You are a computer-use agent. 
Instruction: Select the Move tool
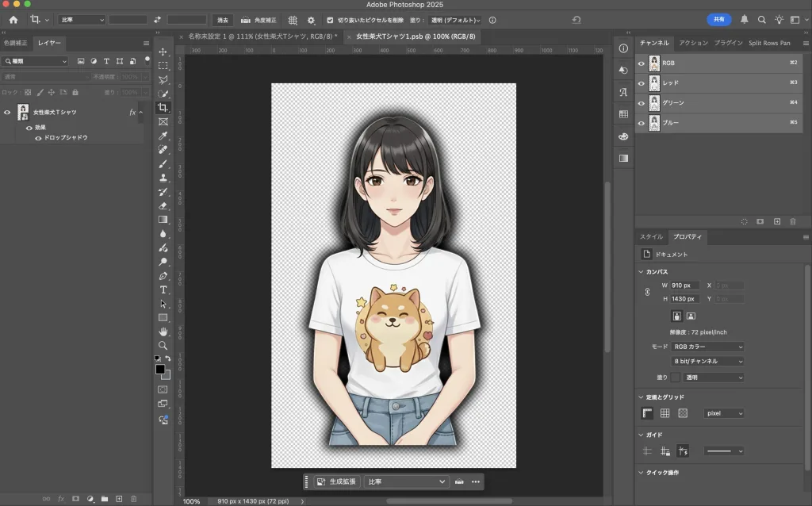coord(163,52)
